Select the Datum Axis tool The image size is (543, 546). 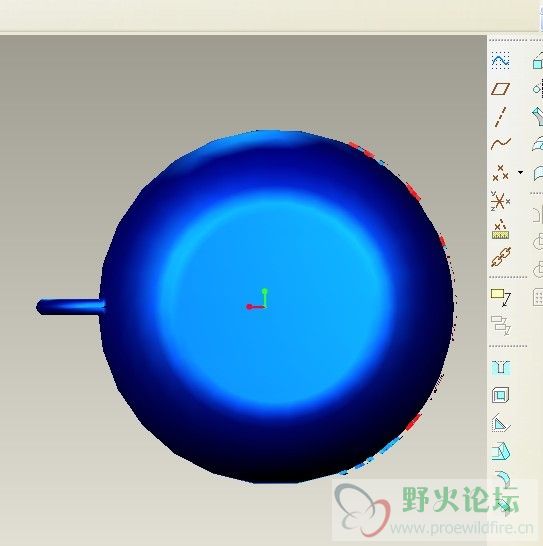[501, 117]
